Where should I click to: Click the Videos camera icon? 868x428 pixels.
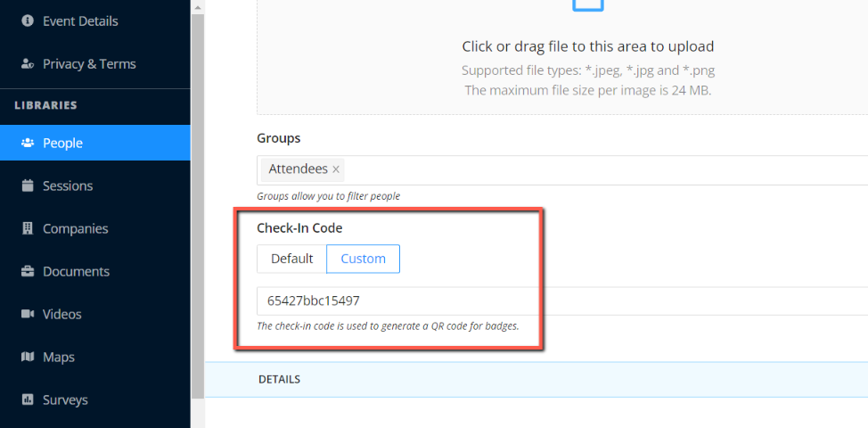click(28, 314)
